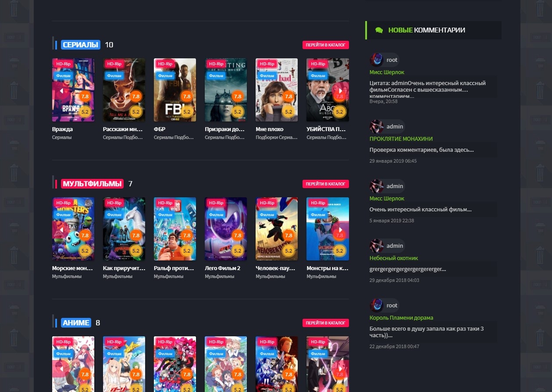Open the Небесный охотник comment link

pos(394,258)
